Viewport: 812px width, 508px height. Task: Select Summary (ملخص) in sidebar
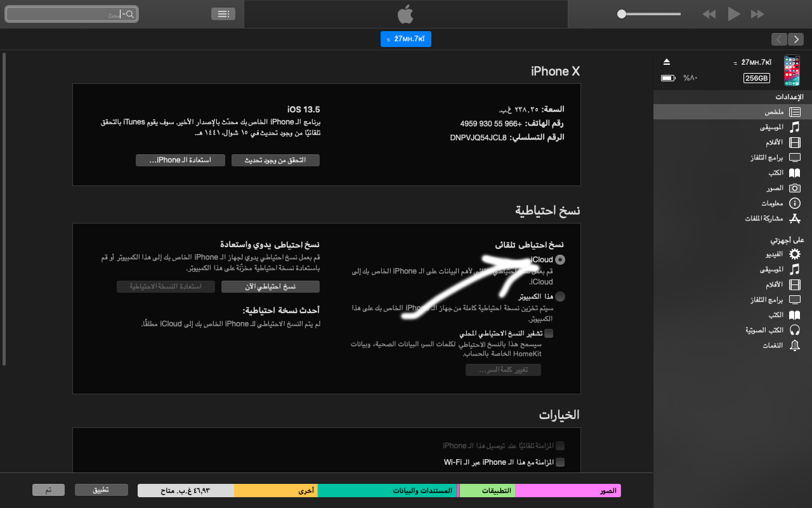[x=733, y=112]
